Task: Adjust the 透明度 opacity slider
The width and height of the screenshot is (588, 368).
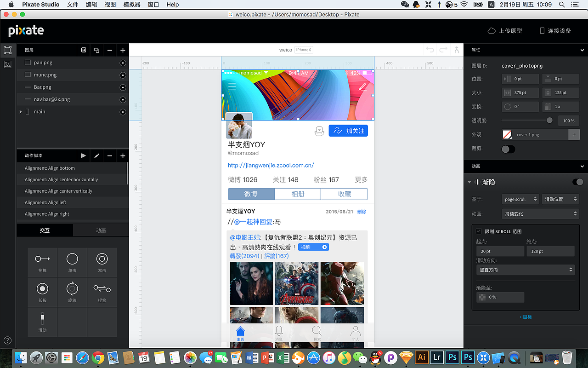Action: [x=549, y=120]
